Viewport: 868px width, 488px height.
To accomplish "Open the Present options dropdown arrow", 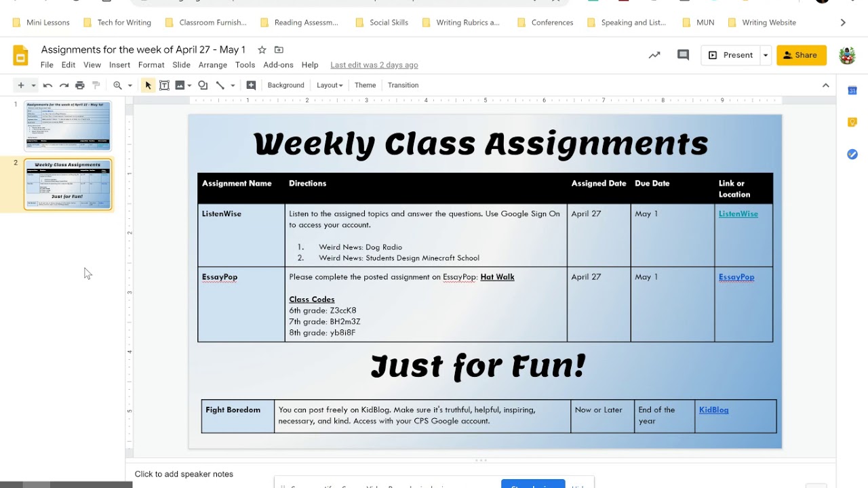I will click(766, 56).
